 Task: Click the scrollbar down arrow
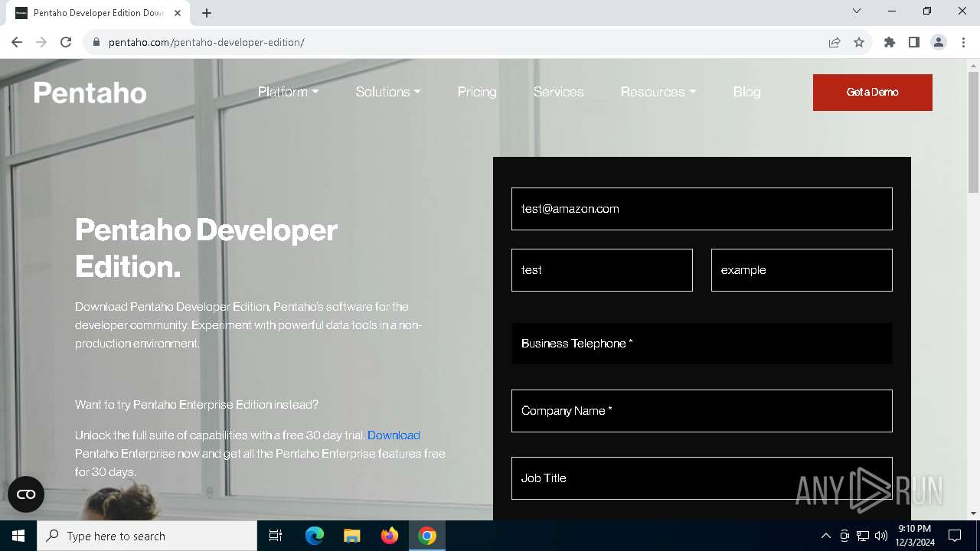[x=973, y=514]
